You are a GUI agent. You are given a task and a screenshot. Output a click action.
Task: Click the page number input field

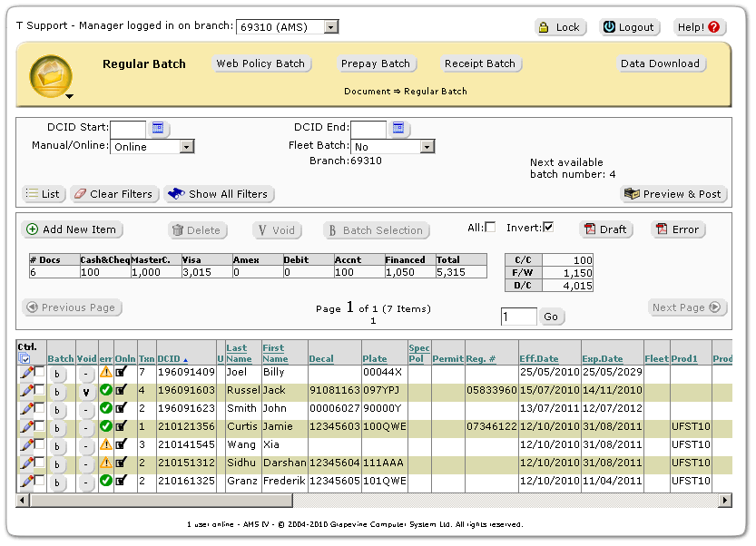(x=518, y=317)
